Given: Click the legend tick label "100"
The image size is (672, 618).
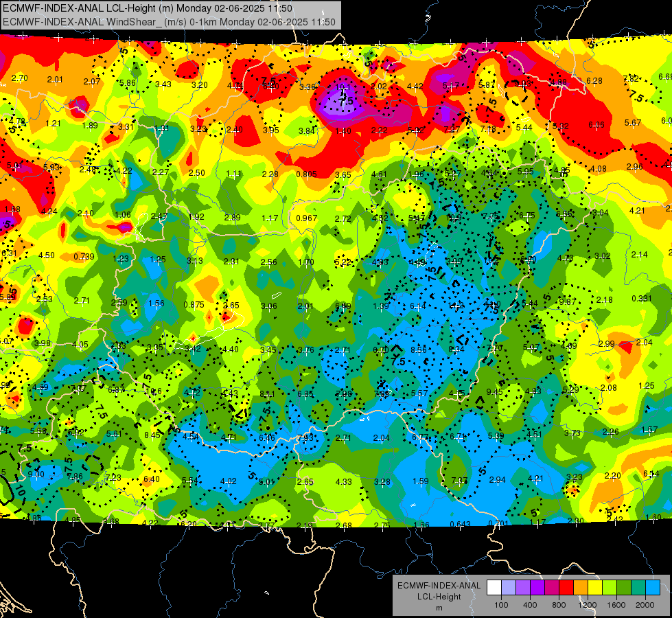Looking at the screenshot, I should pos(501,605).
